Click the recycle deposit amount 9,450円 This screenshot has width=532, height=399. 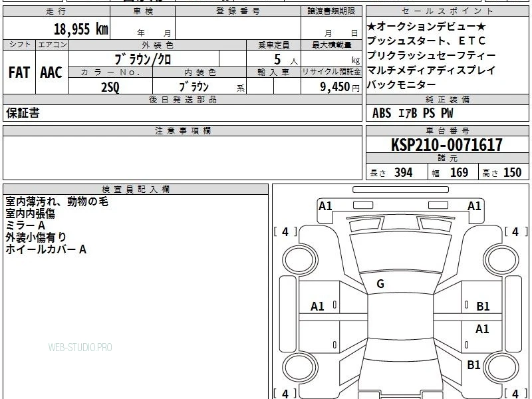[x=340, y=87]
